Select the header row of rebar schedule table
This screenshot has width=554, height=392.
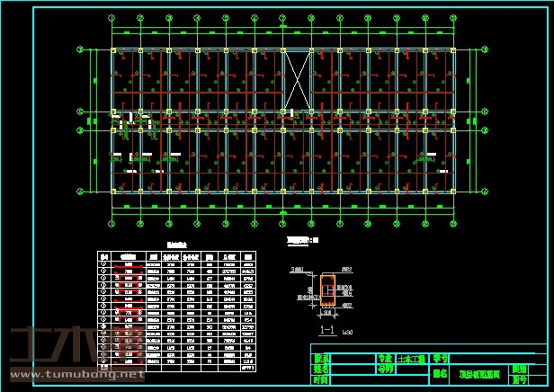pyautogui.click(x=177, y=255)
